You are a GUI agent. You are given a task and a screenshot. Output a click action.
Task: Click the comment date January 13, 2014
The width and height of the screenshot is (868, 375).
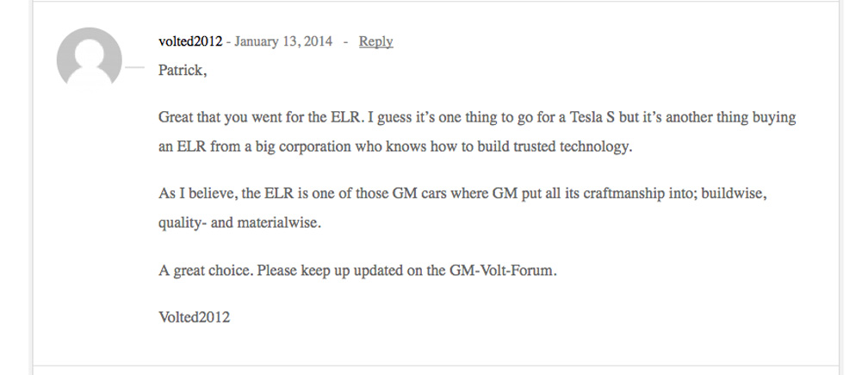tap(282, 41)
